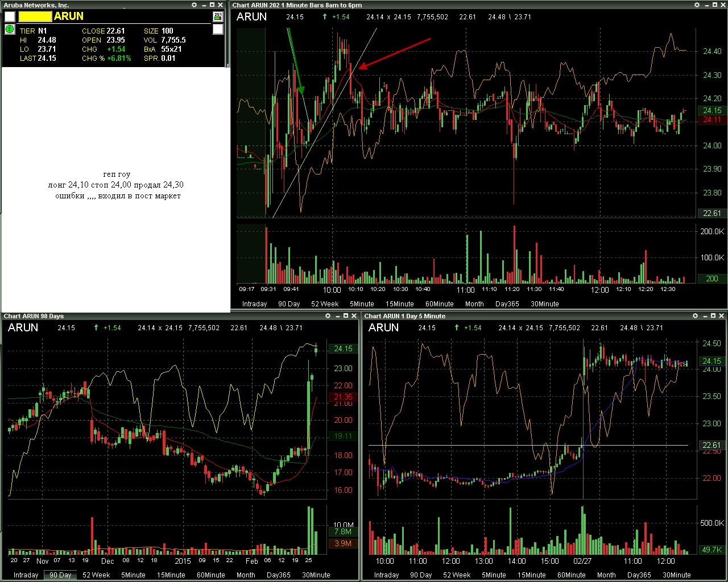Click the 49.7K volume tag on 5 Minute chart
The width and height of the screenshot is (728, 582).
[712, 550]
